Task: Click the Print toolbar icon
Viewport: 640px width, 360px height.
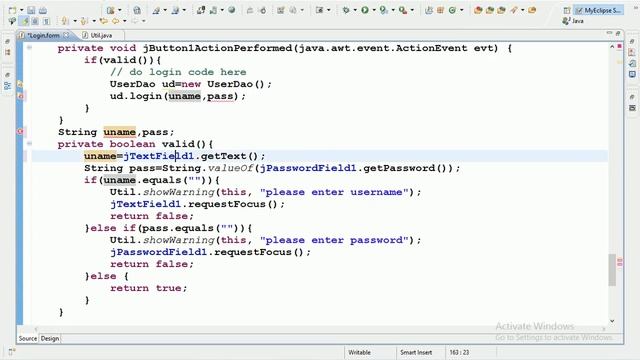Action: pos(43,10)
